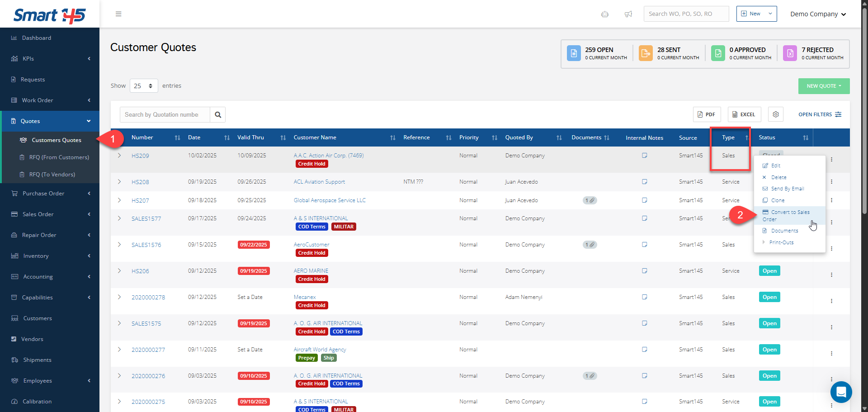
Task: Open the show entries count dropdown
Action: [x=144, y=86]
